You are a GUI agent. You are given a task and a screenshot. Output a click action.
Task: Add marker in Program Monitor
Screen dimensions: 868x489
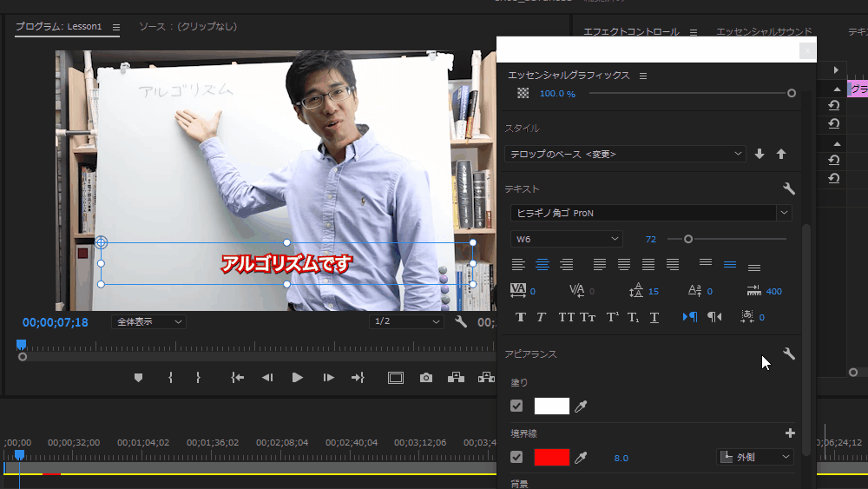tap(138, 378)
